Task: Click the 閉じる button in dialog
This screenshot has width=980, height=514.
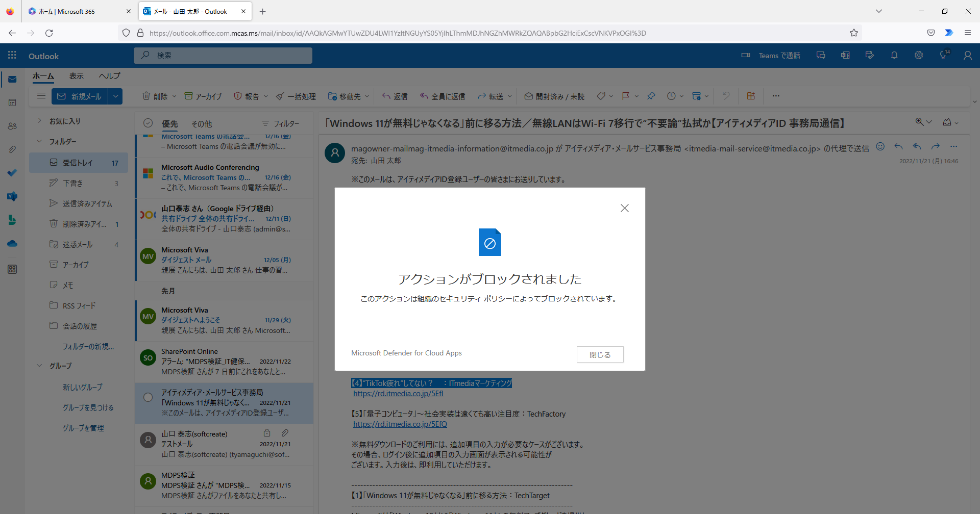Action: (x=600, y=354)
